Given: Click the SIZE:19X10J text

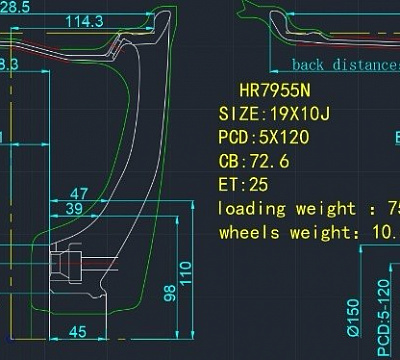Looking at the screenshot, I should 274,114.
